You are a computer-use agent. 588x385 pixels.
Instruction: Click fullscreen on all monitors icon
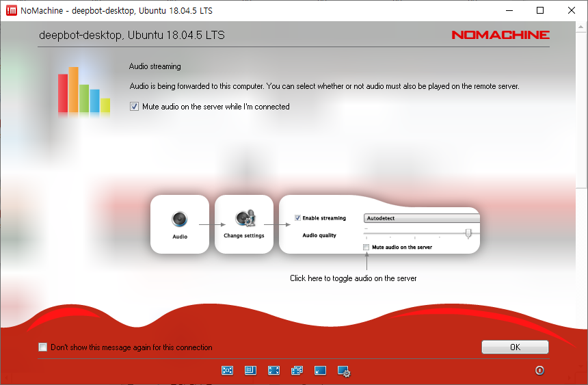297,371
